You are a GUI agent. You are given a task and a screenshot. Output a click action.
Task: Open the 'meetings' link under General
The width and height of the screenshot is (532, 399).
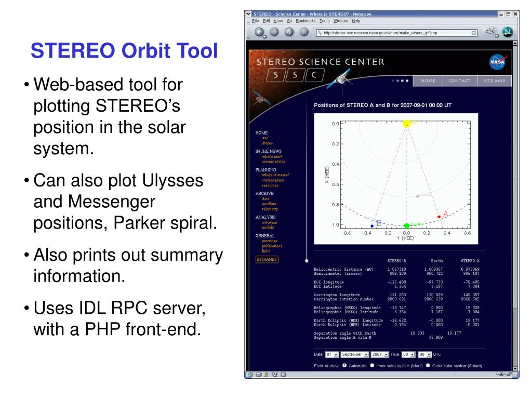(270, 241)
